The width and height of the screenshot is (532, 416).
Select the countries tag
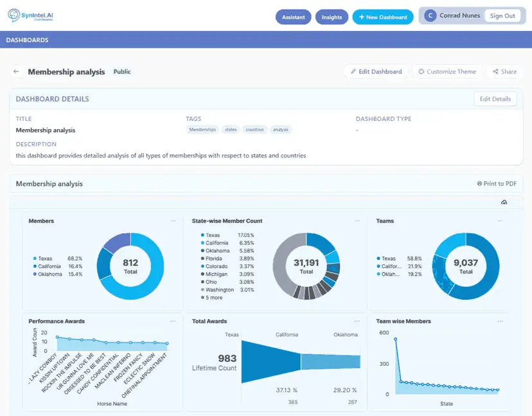[x=255, y=130]
